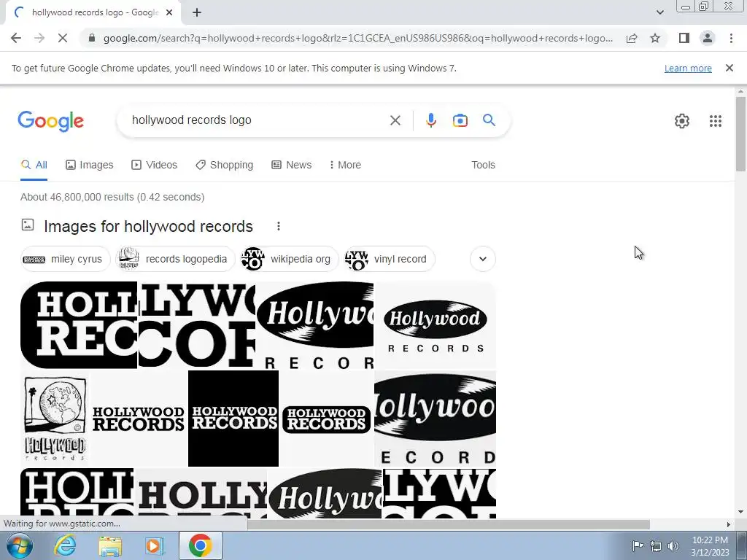This screenshot has height=560, width=747.
Task: Click the vertical scrollbar thumb
Action: (x=740, y=133)
